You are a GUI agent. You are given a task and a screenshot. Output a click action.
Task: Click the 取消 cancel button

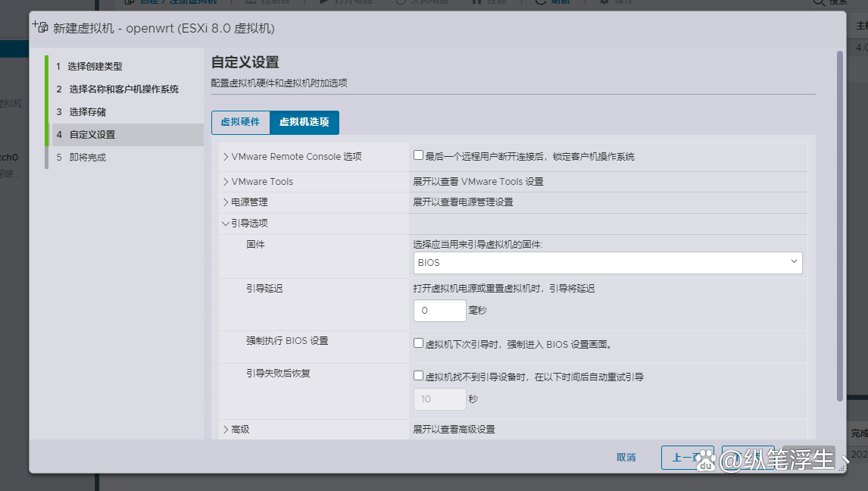[x=626, y=457]
